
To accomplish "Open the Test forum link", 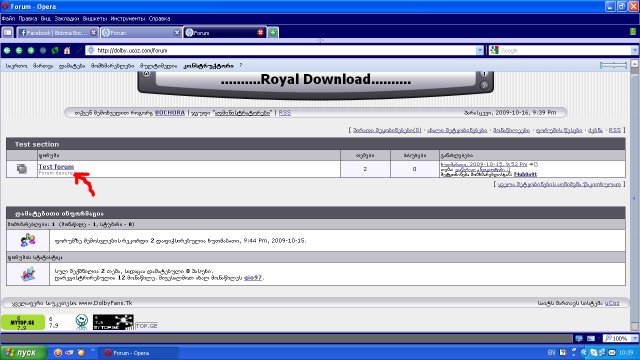I will 56,167.
